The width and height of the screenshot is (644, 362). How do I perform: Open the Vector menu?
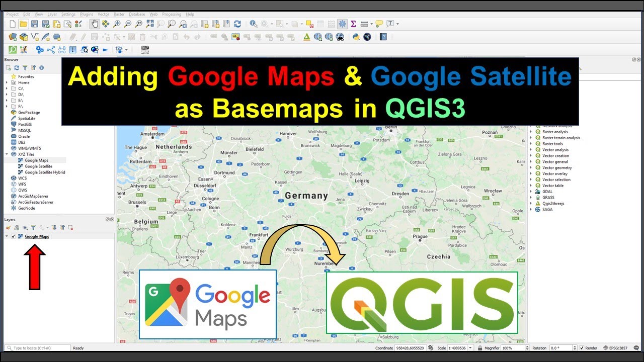(x=103, y=14)
